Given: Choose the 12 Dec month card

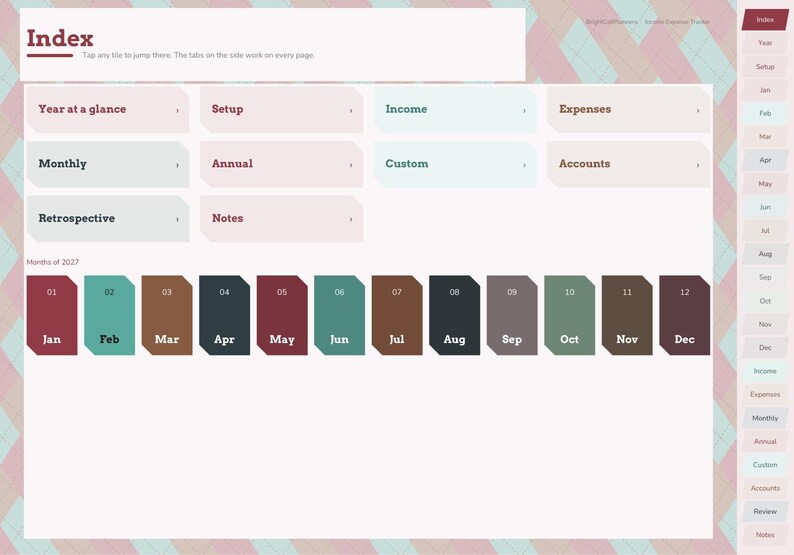Looking at the screenshot, I should (x=685, y=315).
